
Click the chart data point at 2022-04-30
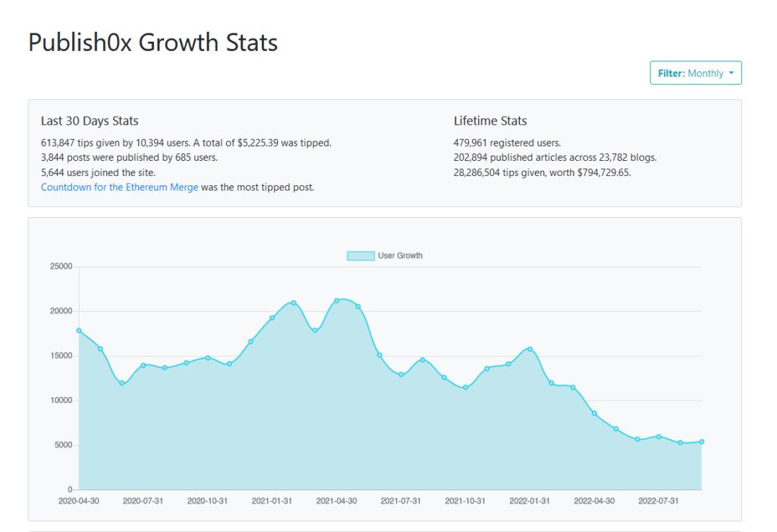[x=594, y=414]
